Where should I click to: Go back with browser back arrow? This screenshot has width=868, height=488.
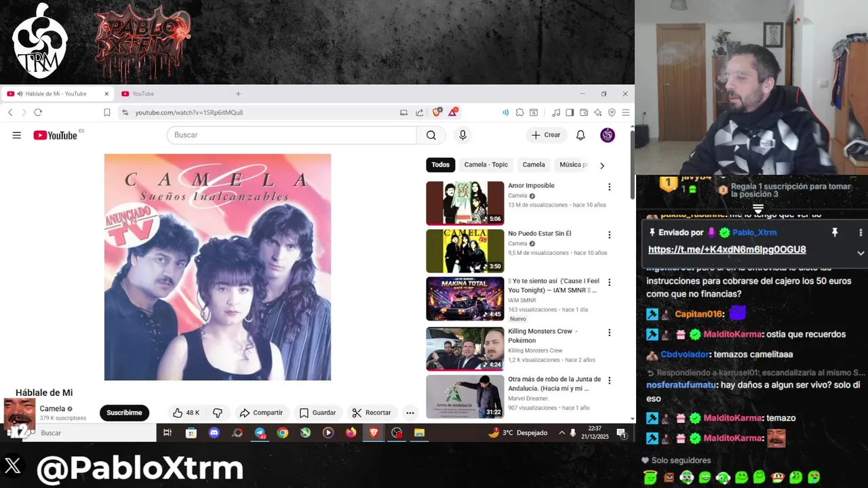tap(10, 113)
